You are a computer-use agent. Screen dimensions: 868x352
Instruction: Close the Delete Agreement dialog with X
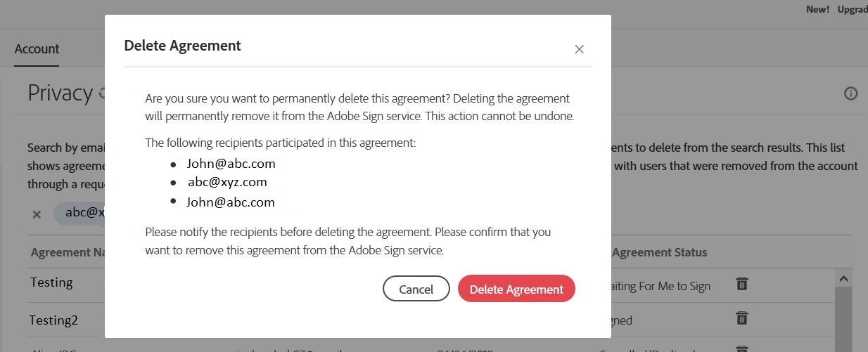(x=579, y=49)
